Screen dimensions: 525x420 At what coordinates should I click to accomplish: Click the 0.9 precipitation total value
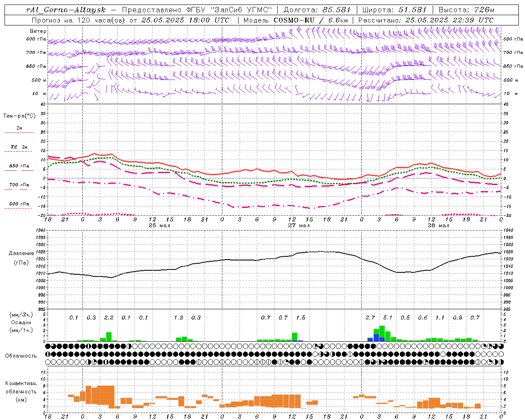click(457, 318)
